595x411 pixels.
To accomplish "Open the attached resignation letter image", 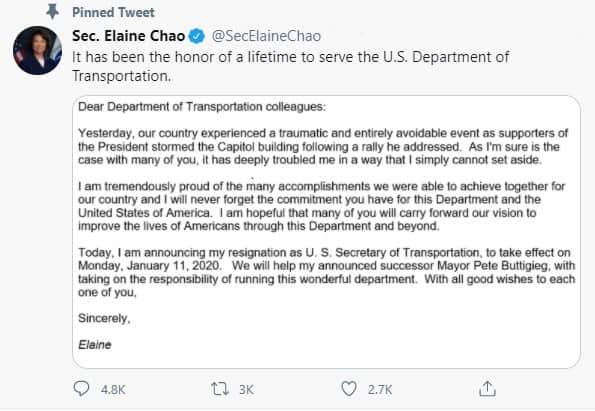I will [x=326, y=231].
